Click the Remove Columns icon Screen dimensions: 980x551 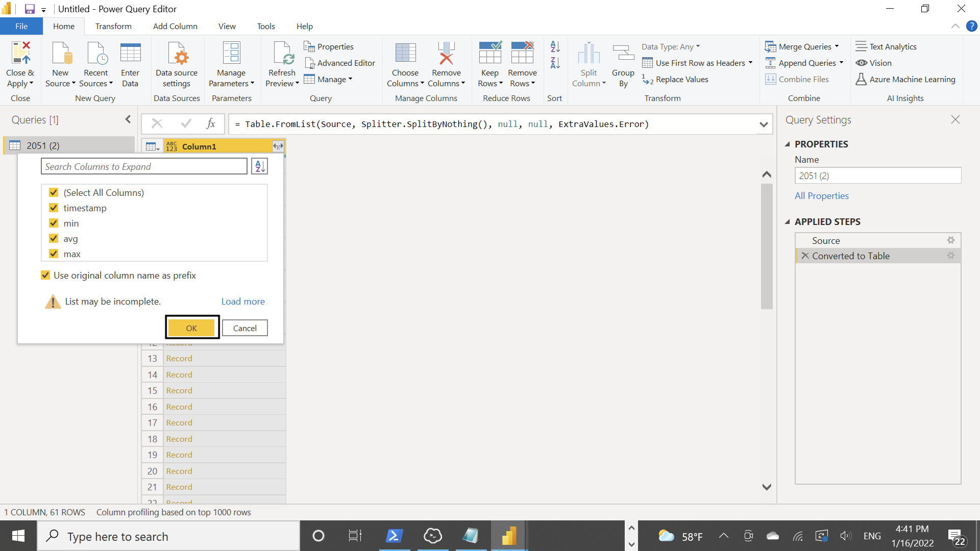click(x=446, y=53)
